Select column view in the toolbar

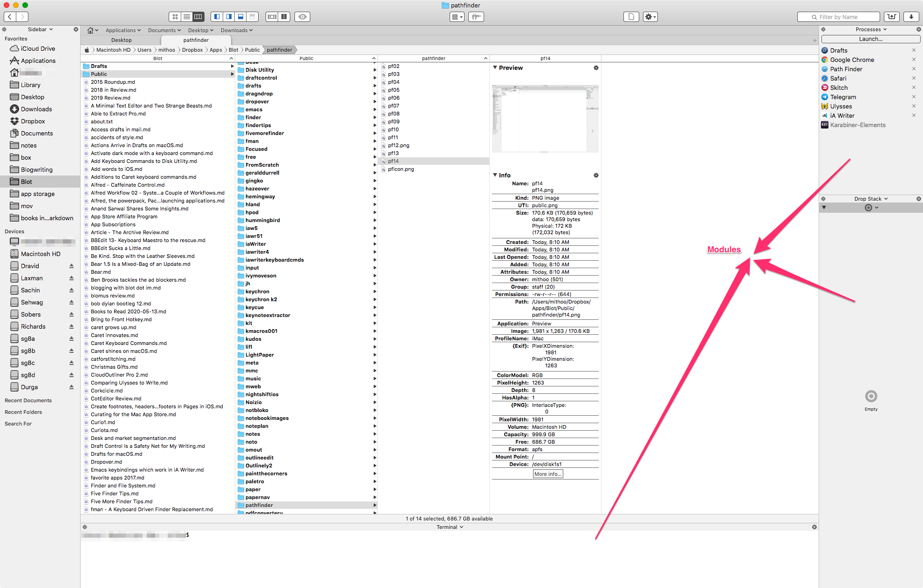pos(198,17)
